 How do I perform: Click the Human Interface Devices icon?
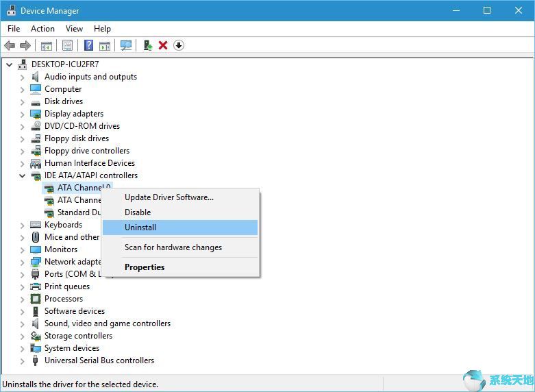pyautogui.click(x=36, y=163)
